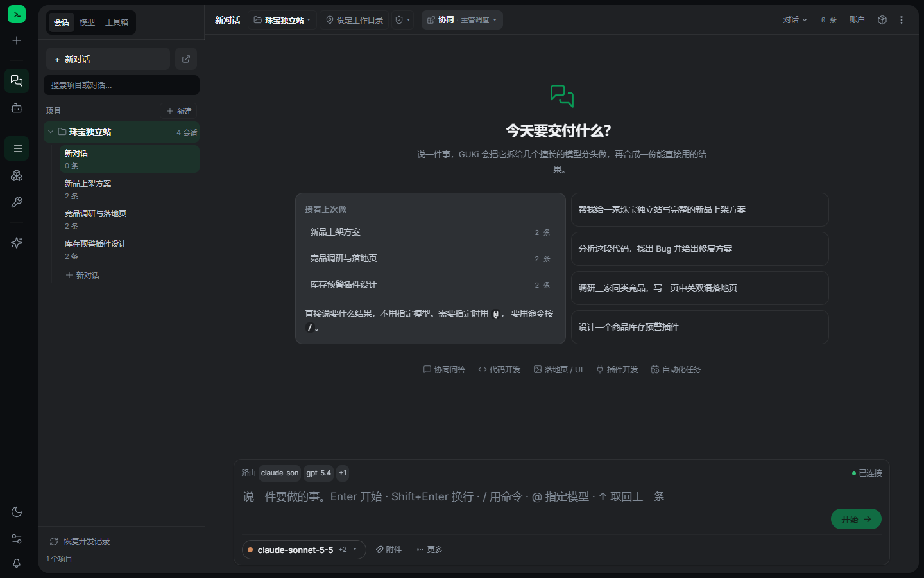The width and height of the screenshot is (924, 578).
Task: Toggle dark mode moon icon
Action: click(x=17, y=512)
